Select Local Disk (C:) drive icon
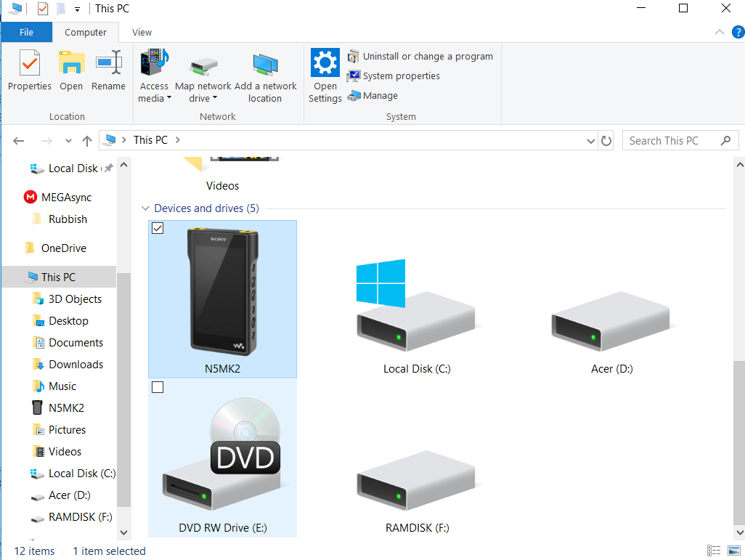Screen dimensions: 745x560 [x=417, y=307]
